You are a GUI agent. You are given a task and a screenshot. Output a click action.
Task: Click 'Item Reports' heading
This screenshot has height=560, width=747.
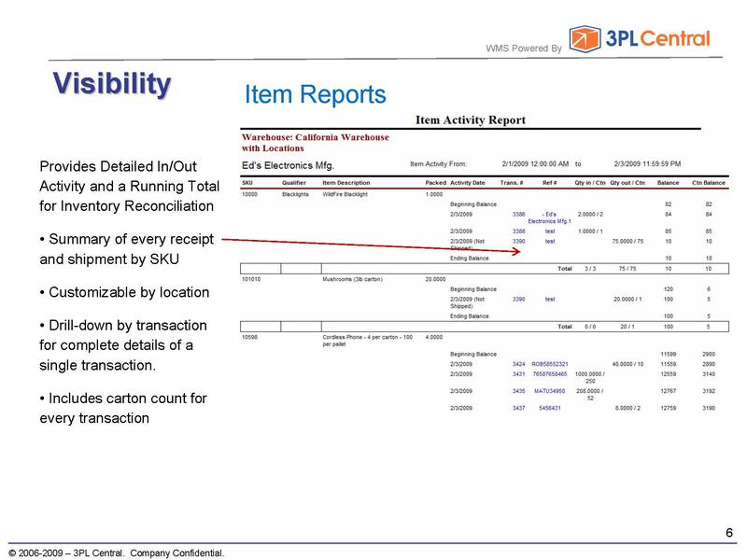tap(315, 94)
